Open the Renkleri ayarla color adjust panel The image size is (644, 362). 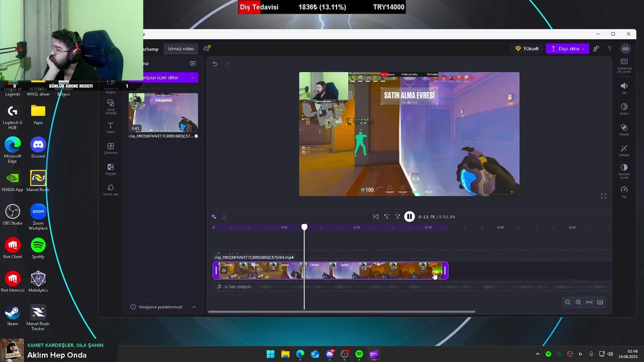click(x=624, y=171)
